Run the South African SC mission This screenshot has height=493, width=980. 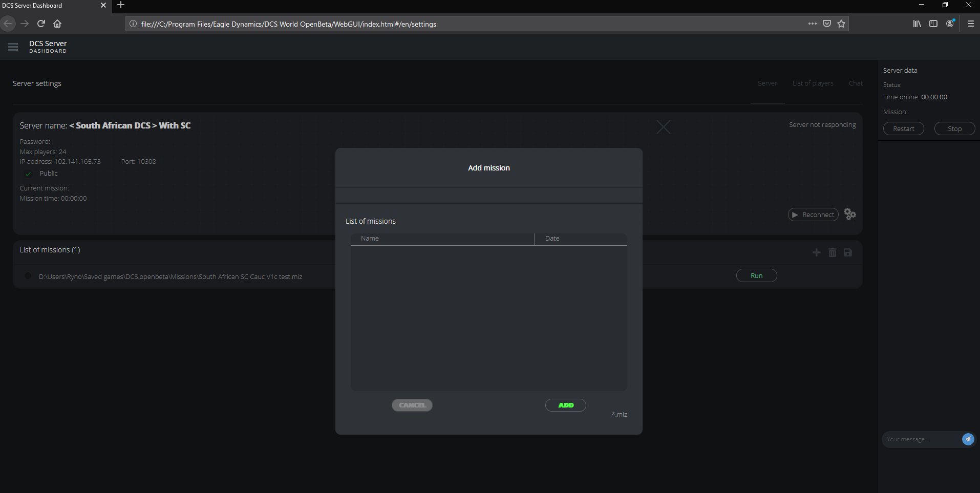point(757,275)
